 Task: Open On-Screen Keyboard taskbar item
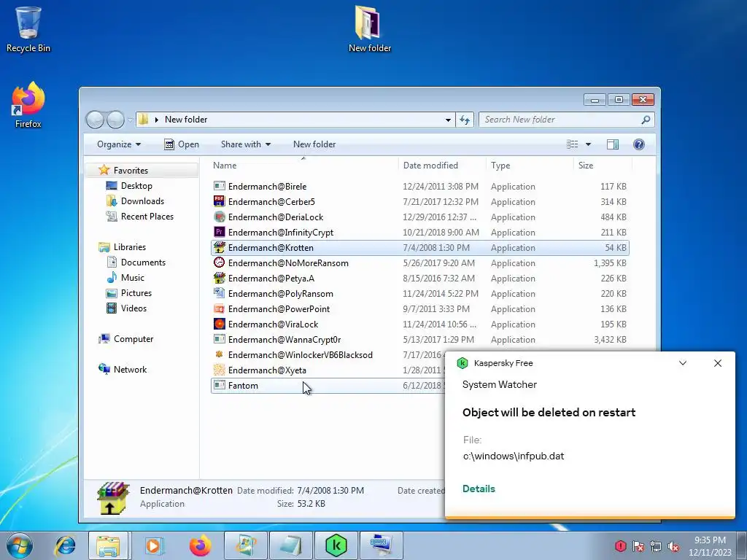381,545
